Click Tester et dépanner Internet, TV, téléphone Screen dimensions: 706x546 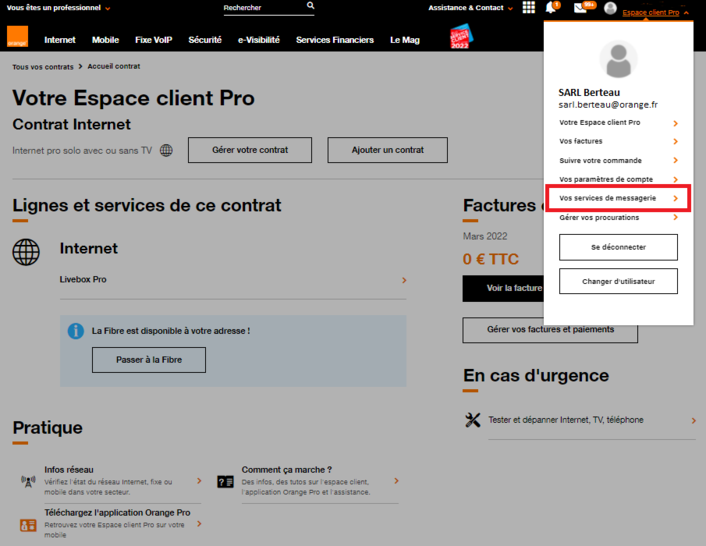coord(566,420)
